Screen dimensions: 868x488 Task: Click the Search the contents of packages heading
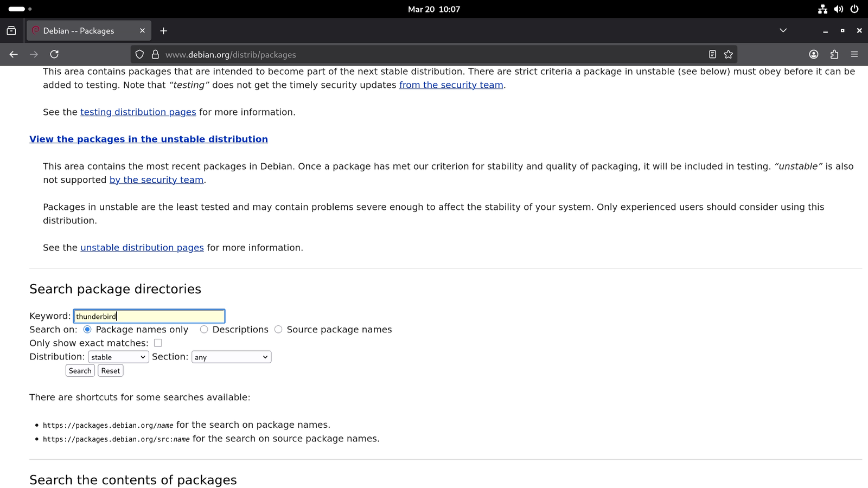[133, 480]
